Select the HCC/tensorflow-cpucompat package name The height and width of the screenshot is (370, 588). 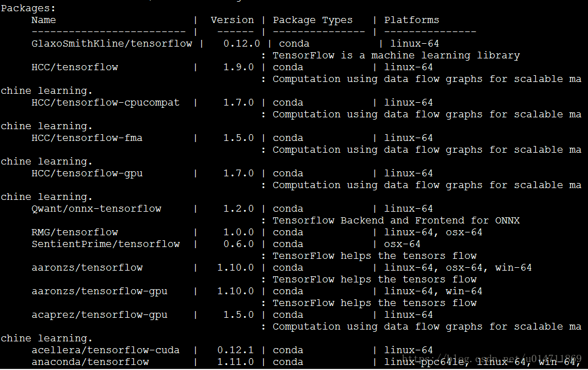[105, 103]
